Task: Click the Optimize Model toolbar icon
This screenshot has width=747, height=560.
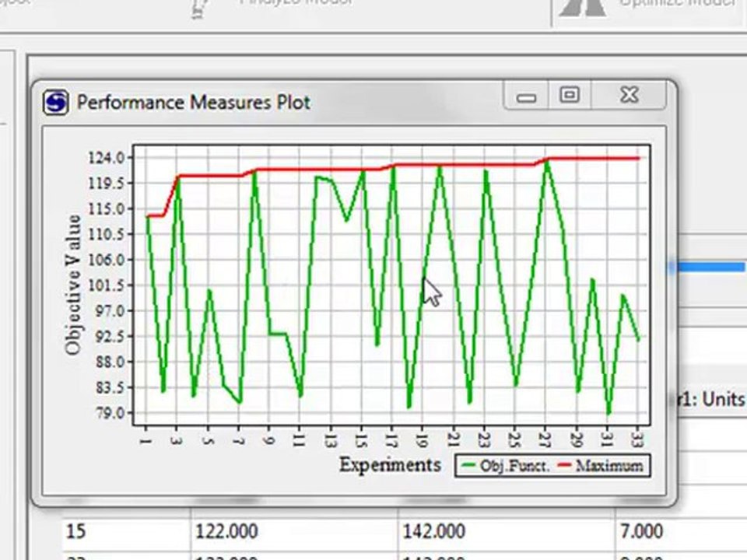Action: pos(582,7)
